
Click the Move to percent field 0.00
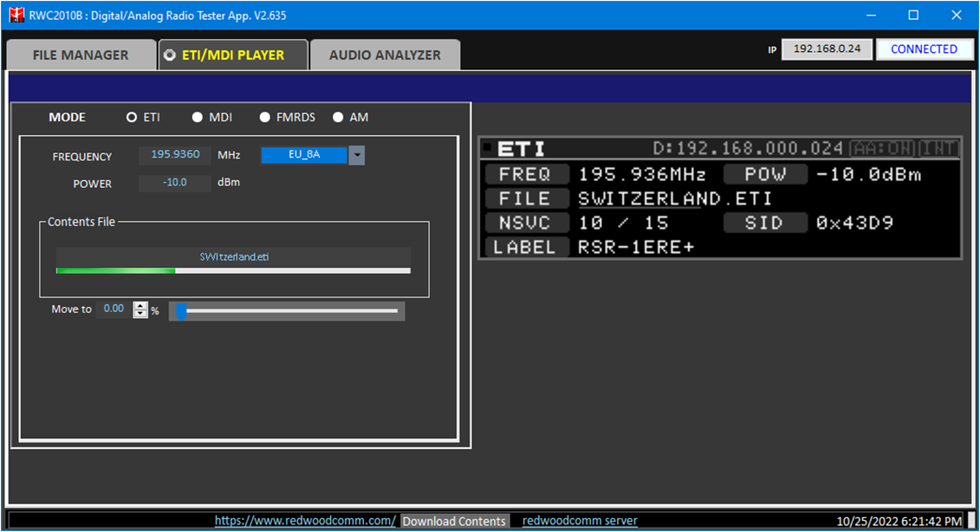coord(114,308)
